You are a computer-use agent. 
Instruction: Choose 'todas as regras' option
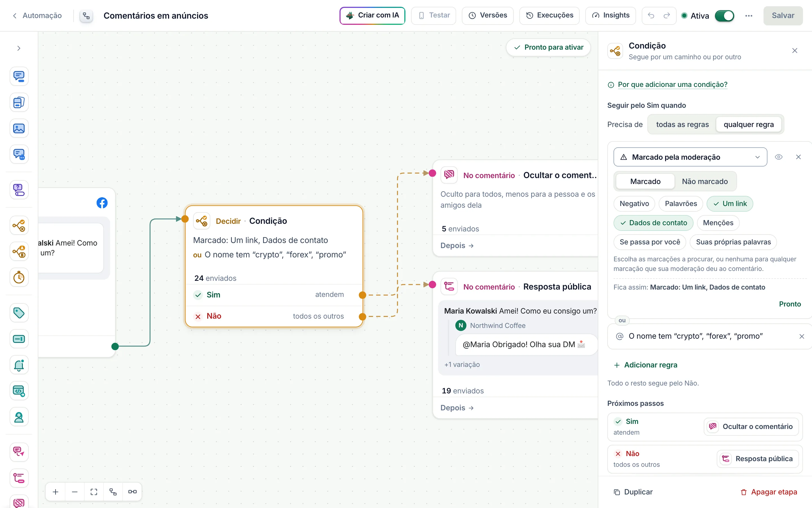(683, 125)
